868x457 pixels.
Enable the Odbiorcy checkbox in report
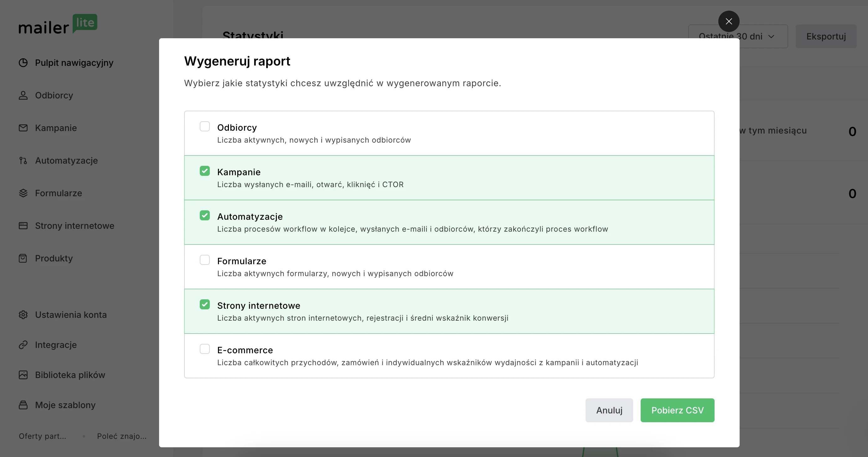(204, 127)
